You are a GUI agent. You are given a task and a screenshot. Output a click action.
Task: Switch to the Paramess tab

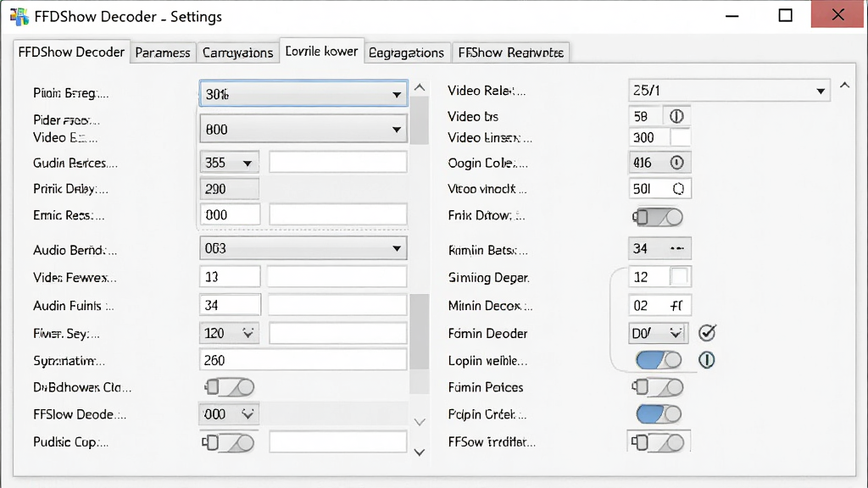pos(163,53)
